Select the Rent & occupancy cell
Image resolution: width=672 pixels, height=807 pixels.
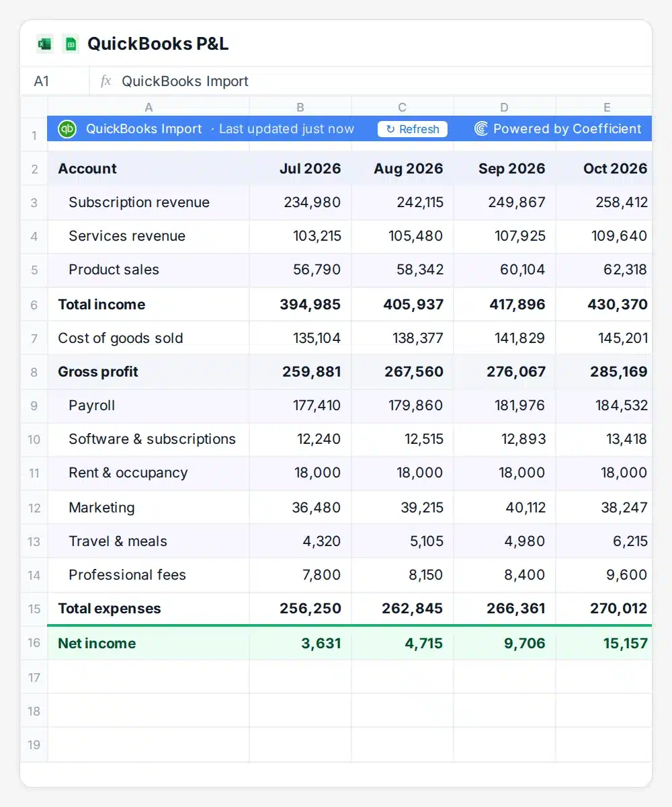point(149,473)
